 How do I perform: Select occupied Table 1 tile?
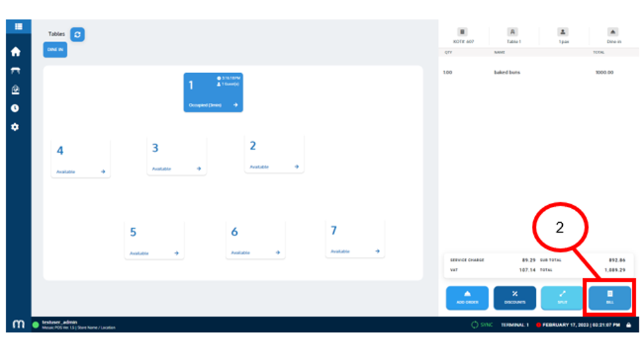212,92
